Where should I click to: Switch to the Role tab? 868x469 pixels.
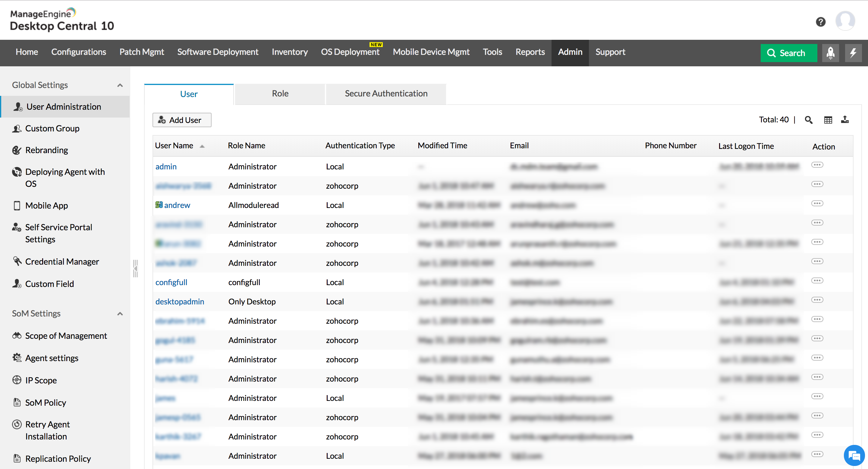[x=280, y=94]
